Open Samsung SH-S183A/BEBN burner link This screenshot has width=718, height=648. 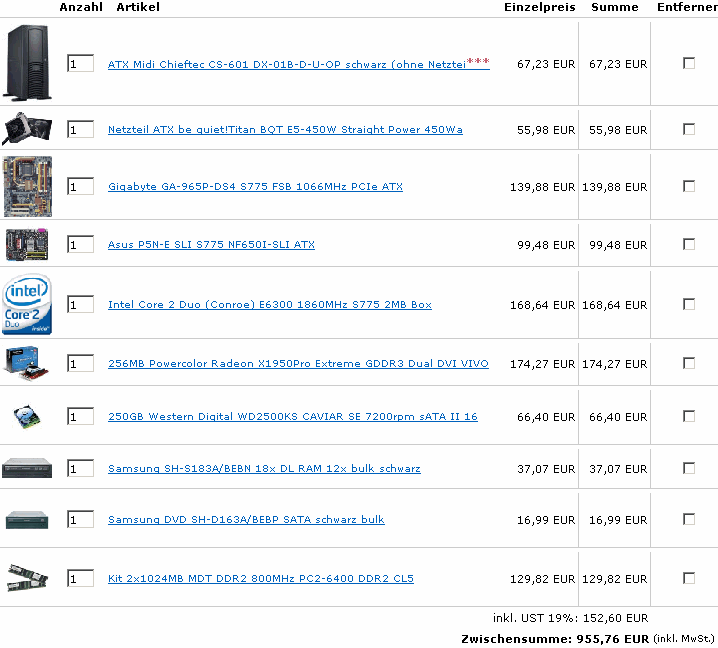click(x=264, y=468)
